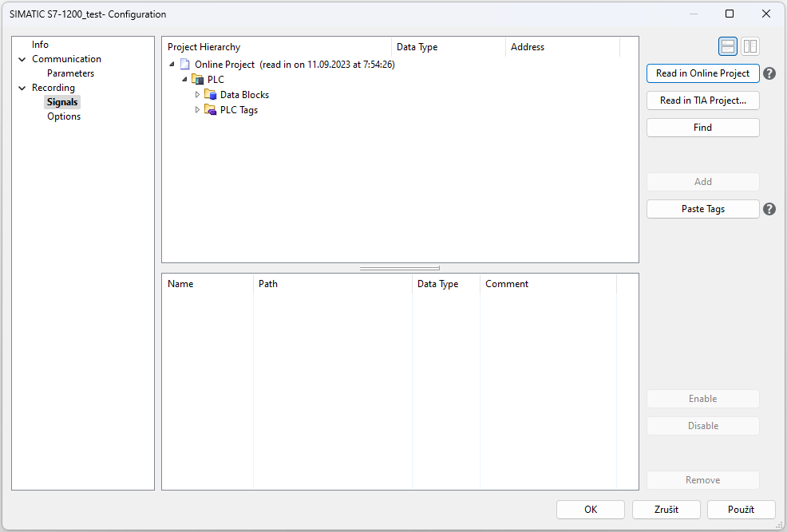Select the Signals page

[62, 102]
